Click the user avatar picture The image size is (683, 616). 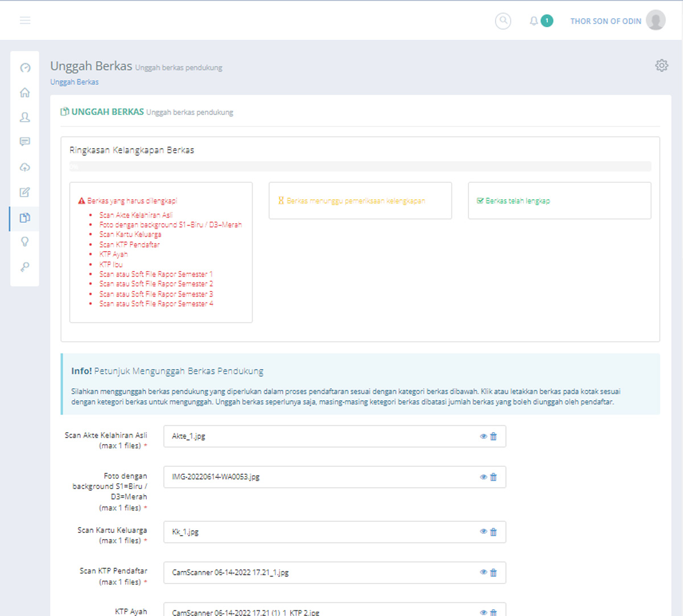[x=656, y=20]
